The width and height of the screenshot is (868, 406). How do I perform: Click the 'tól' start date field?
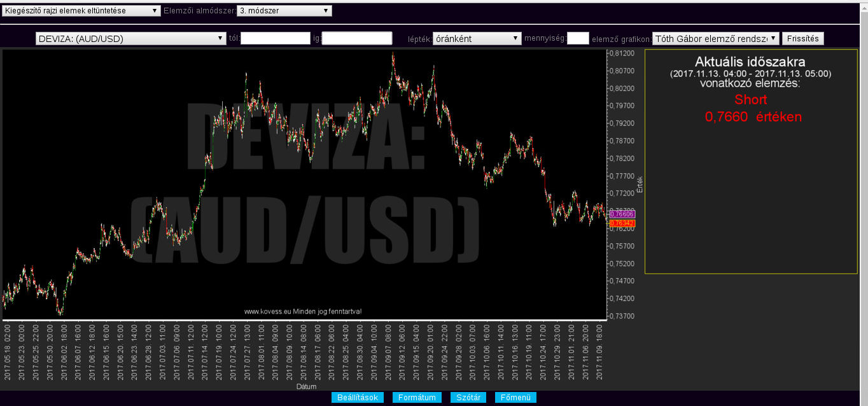(275, 39)
